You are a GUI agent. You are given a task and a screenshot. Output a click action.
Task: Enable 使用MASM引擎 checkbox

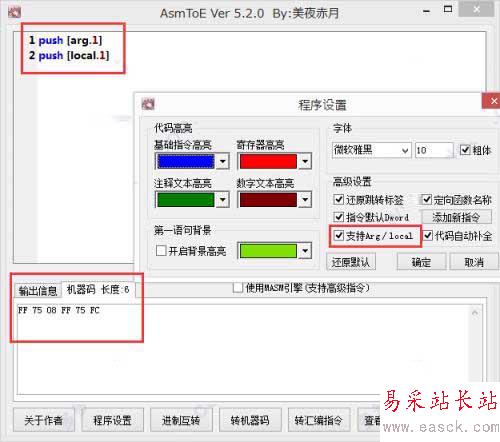point(238,288)
